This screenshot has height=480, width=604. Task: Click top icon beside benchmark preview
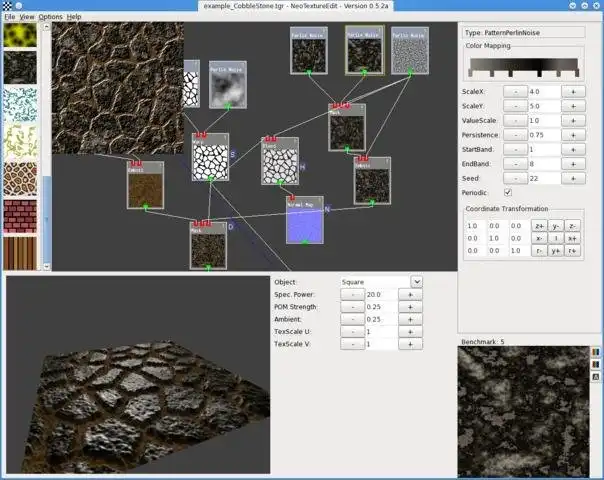click(597, 352)
